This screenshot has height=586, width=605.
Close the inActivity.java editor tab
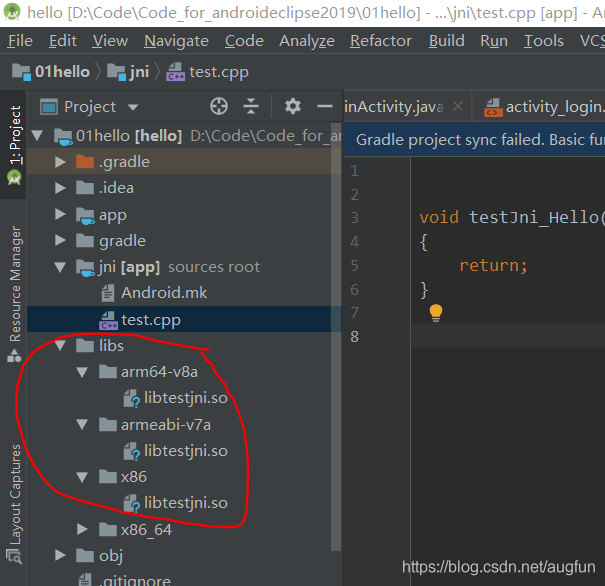(x=458, y=106)
